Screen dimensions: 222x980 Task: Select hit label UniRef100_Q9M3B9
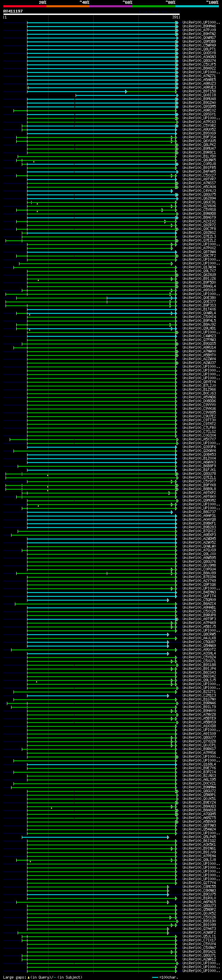[199, 42]
